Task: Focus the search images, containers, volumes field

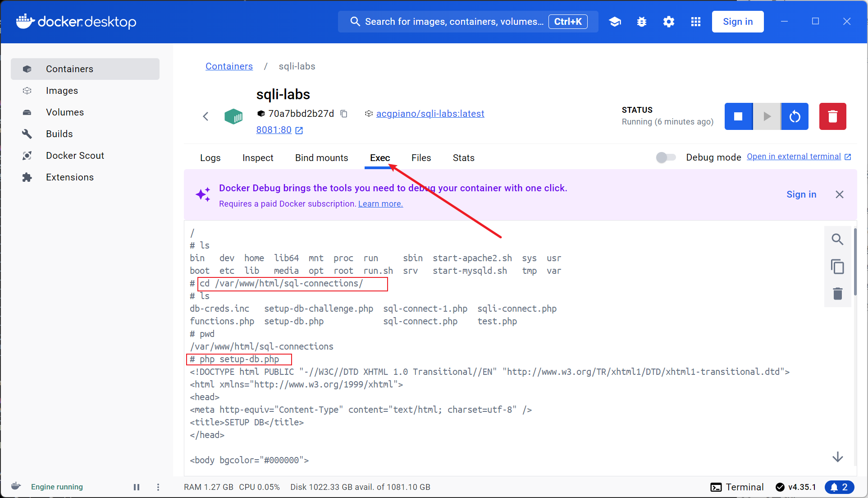Action: [468, 22]
